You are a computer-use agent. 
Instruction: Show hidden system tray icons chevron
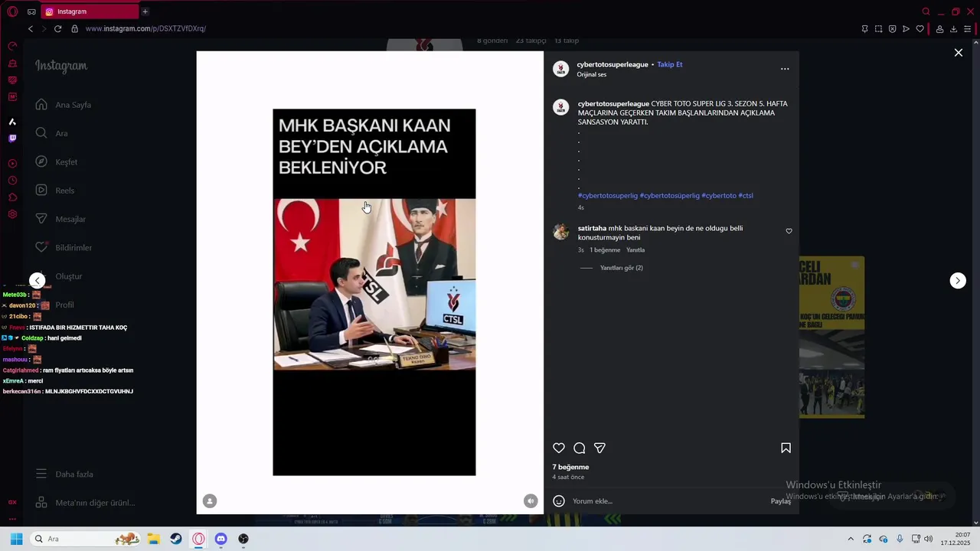pos(850,540)
